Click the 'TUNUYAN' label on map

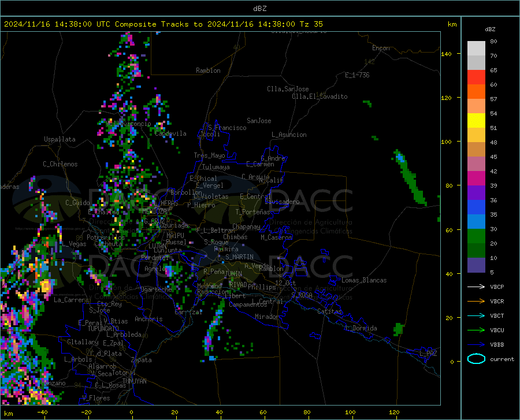tap(134, 381)
